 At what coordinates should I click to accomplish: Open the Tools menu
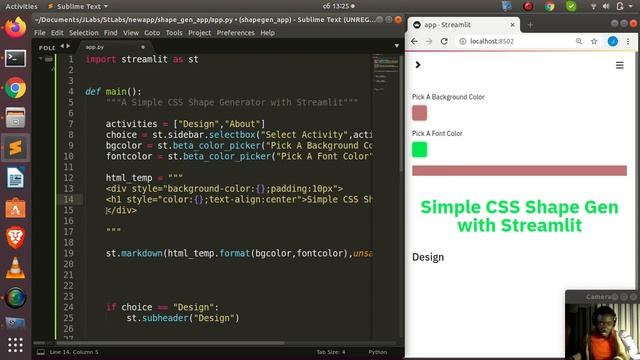[174, 33]
